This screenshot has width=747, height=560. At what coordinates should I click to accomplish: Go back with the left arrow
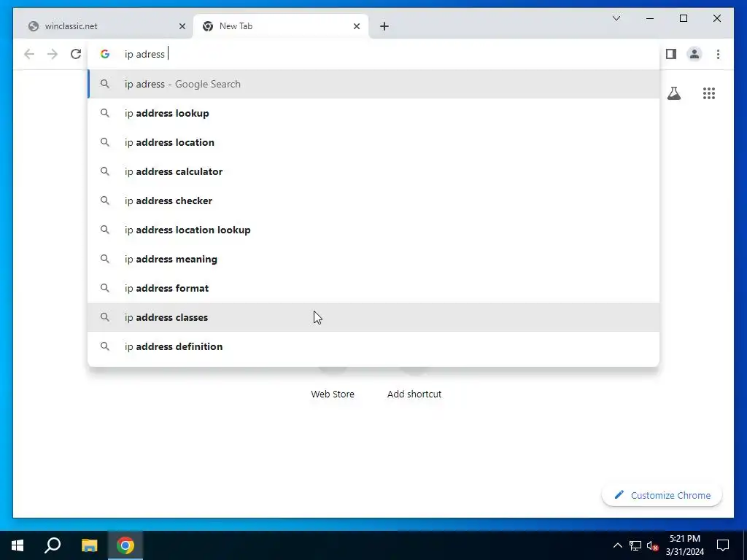click(29, 54)
